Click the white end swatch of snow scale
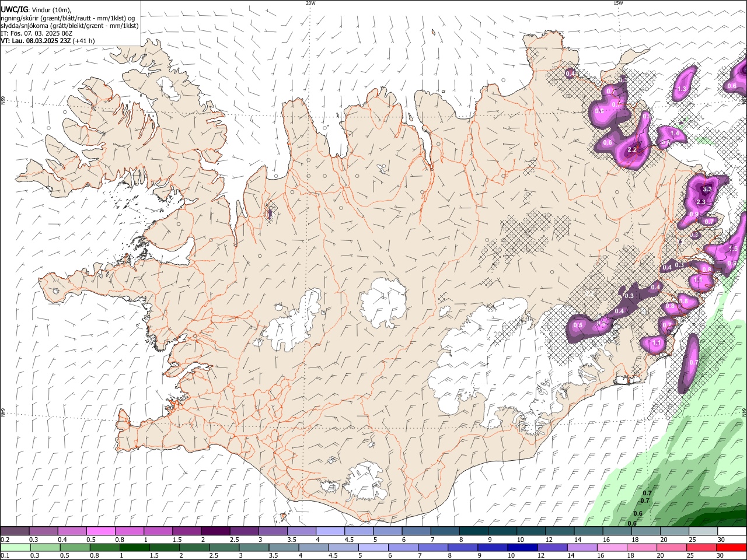Viewport: 747px width, 560px height. coord(732,531)
